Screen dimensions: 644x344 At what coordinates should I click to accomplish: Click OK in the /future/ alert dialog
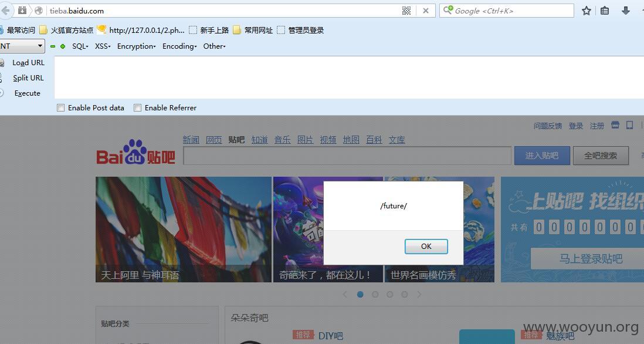tap(426, 246)
